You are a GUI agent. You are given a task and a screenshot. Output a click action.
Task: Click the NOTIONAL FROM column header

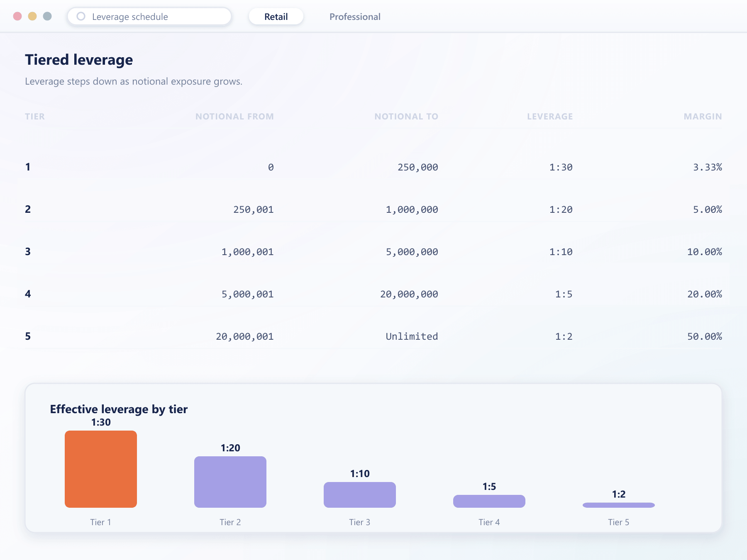234,117
